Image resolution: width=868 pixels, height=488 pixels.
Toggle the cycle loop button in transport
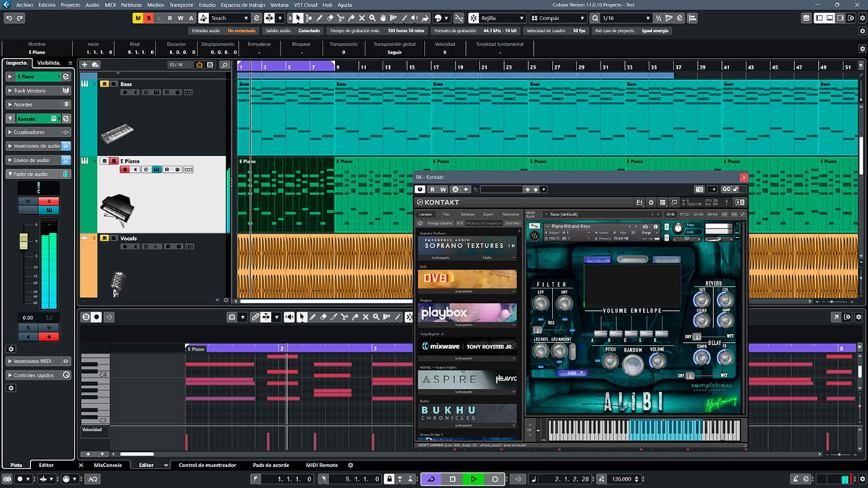coord(432,479)
